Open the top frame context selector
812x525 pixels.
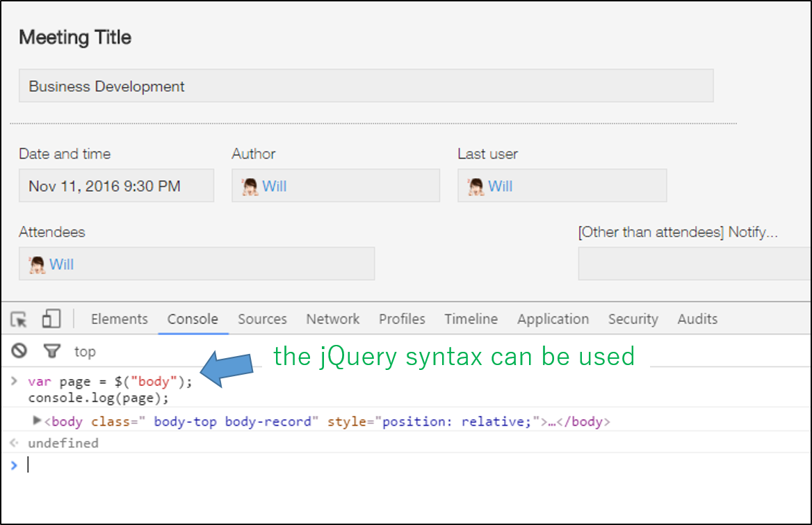click(85, 351)
